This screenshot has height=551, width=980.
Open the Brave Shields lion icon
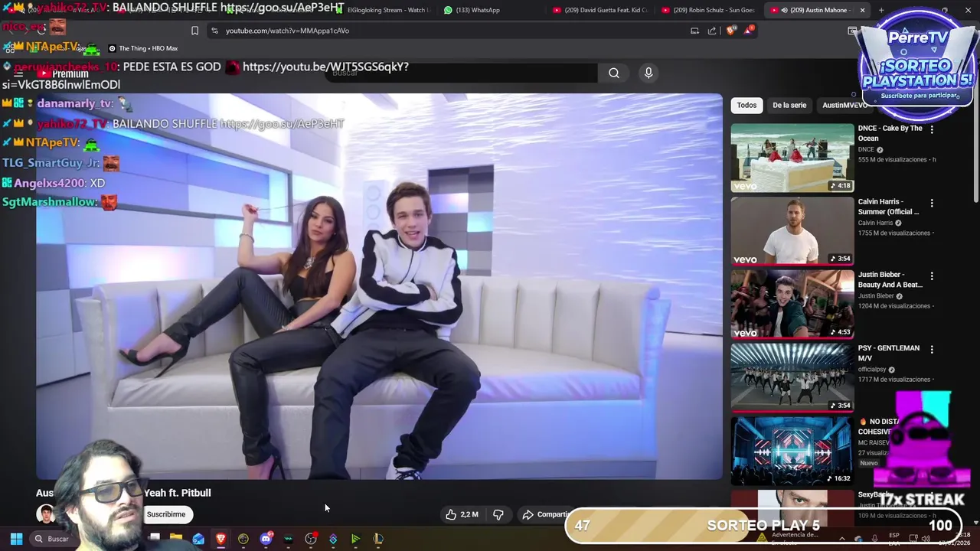point(730,31)
